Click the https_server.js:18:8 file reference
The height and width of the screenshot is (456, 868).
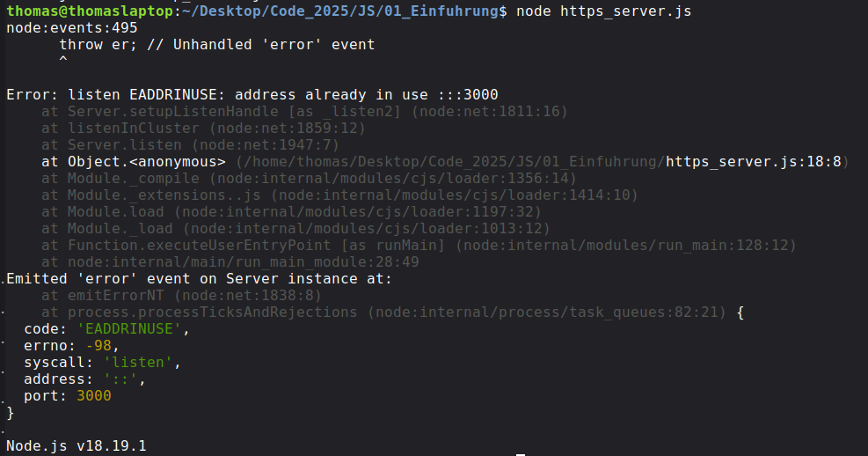(754, 162)
